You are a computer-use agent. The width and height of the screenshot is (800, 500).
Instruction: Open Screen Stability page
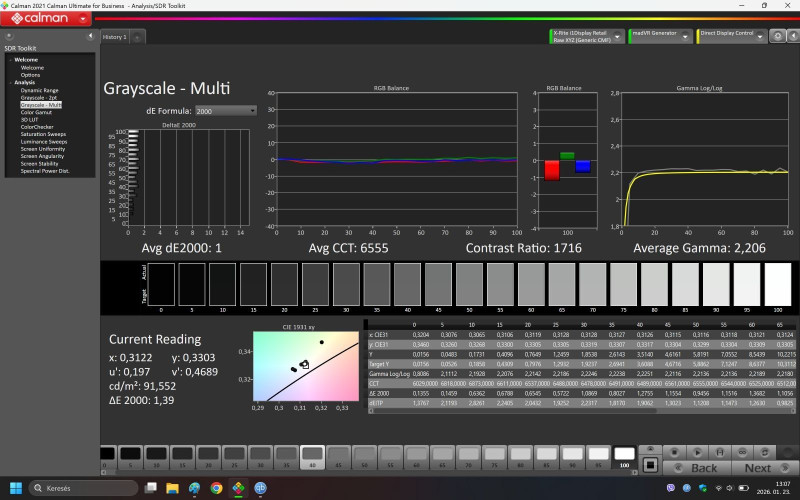40,163
